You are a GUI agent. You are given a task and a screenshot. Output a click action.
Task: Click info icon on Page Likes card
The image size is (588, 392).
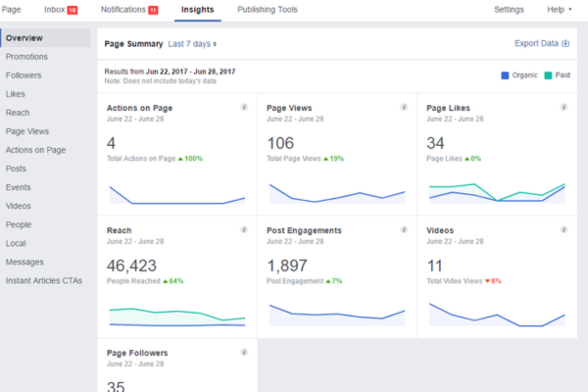point(563,107)
